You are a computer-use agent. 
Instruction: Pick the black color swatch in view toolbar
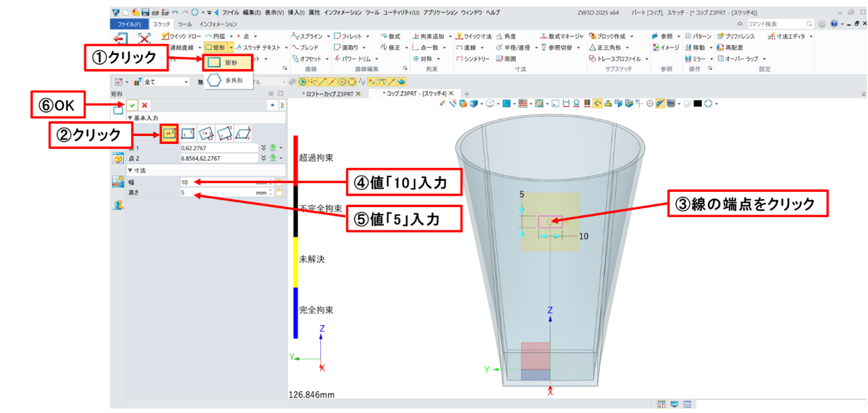(x=697, y=103)
